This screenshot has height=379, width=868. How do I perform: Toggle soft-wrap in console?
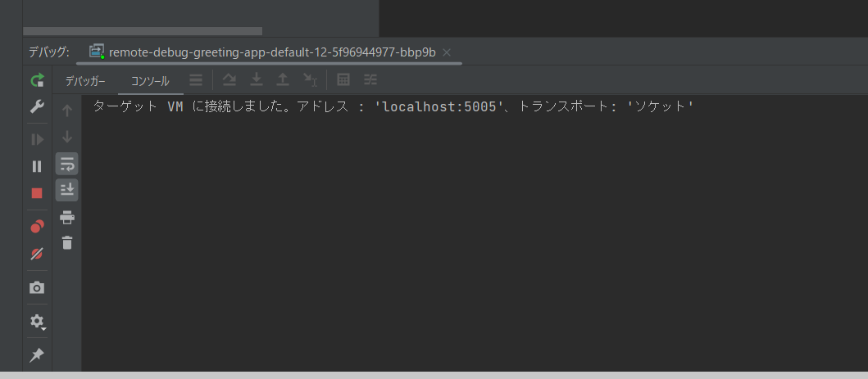click(67, 164)
